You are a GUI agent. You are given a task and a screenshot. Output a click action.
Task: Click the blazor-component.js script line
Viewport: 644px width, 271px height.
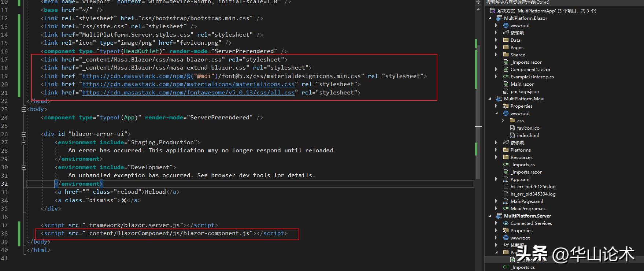click(x=164, y=233)
